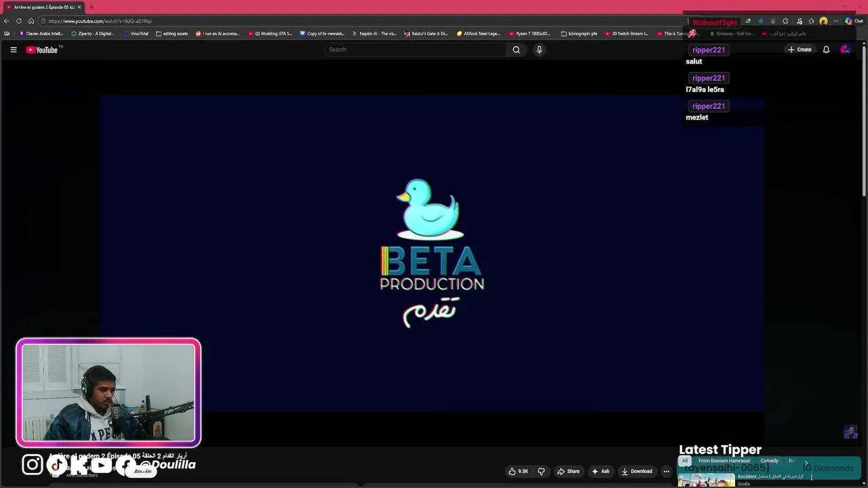The height and width of the screenshot is (488, 868).
Task: Start voice search with the microphone icon
Action: [539, 49]
